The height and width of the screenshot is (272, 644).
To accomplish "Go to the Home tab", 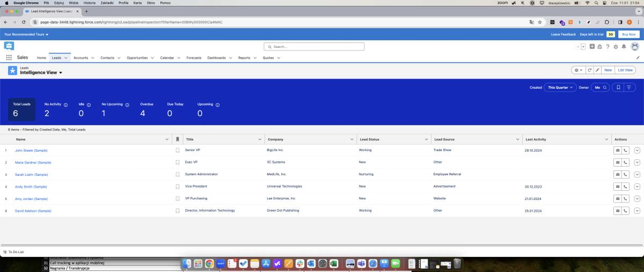I will (x=41, y=58).
